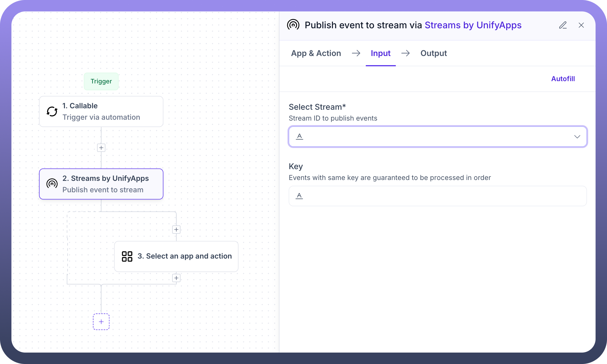
Task: Click the text type icon in the Key field
Action: click(x=299, y=196)
